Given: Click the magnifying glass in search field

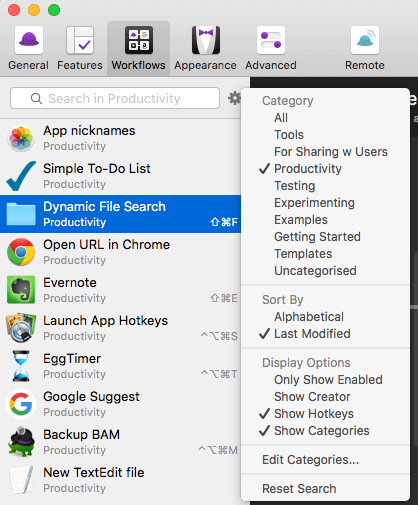Looking at the screenshot, I should [x=36, y=99].
